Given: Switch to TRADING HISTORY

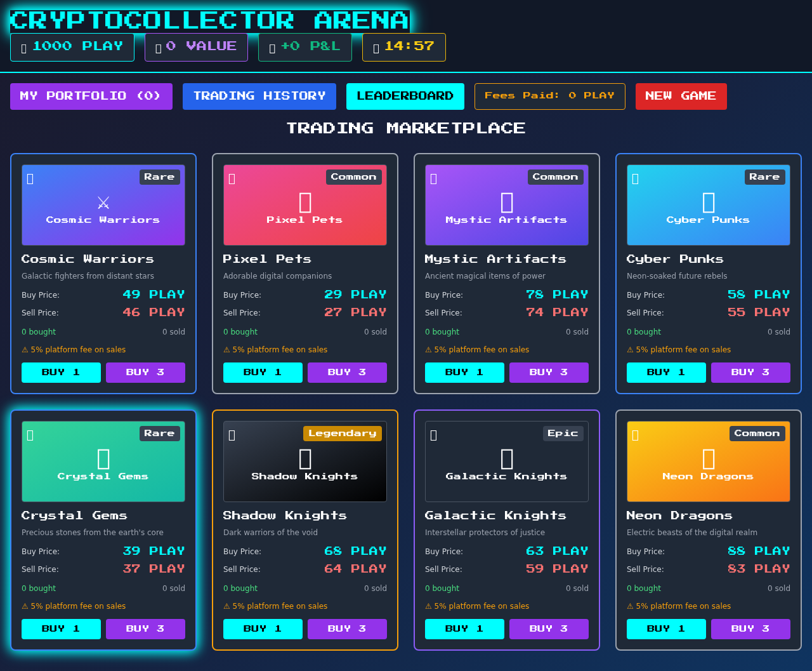Looking at the screenshot, I should [259, 96].
